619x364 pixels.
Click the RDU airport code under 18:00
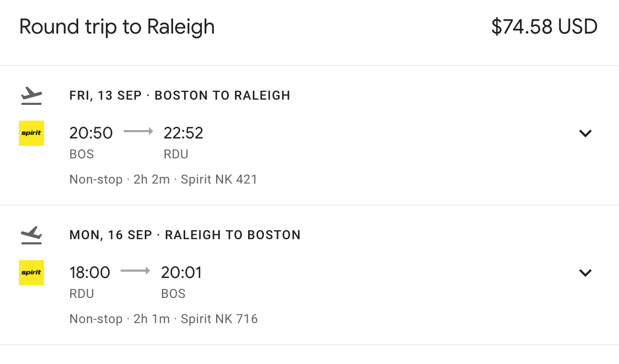pos(82,294)
